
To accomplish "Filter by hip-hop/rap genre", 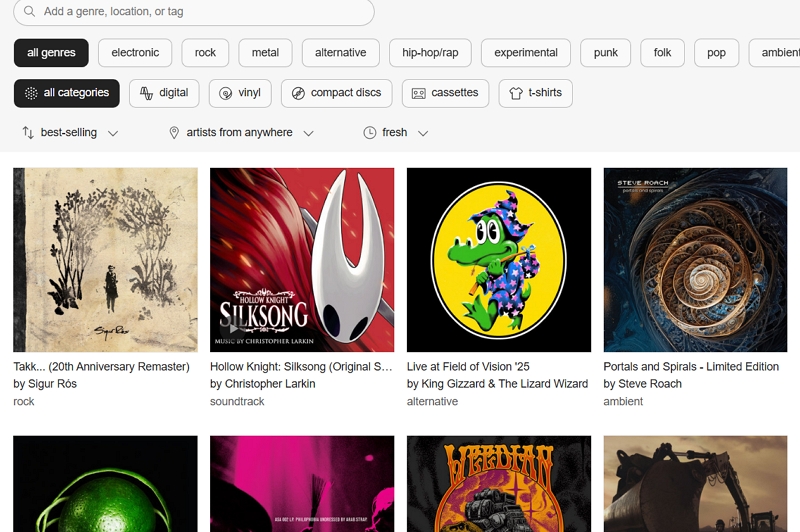I will coord(430,53).
